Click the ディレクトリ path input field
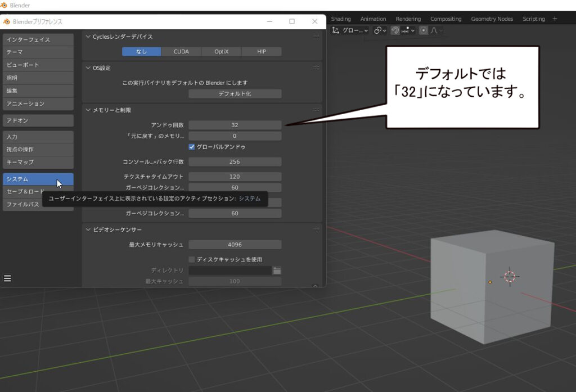Image resolution: width=576 pixels, height=392 pixels. pos(230,271)
